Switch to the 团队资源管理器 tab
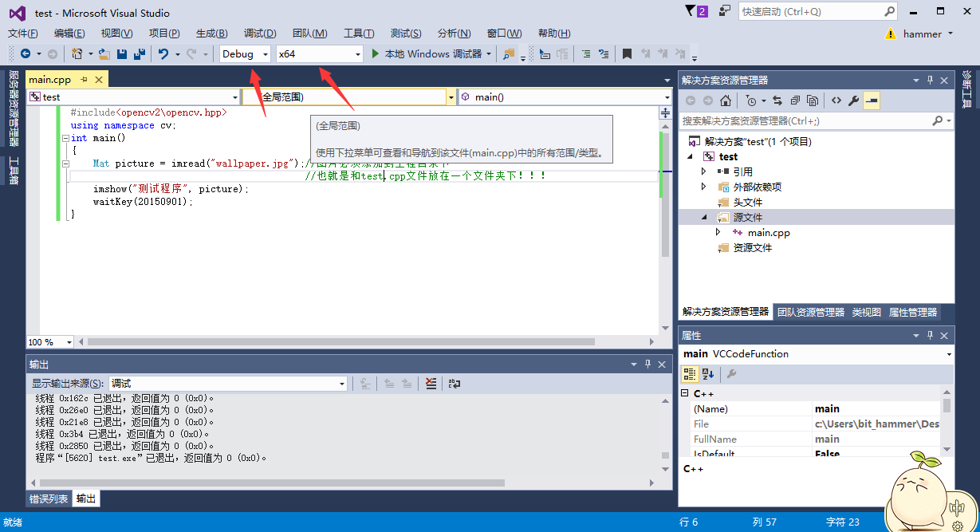This screenshot has height=532, width=980. click(810, 312)
